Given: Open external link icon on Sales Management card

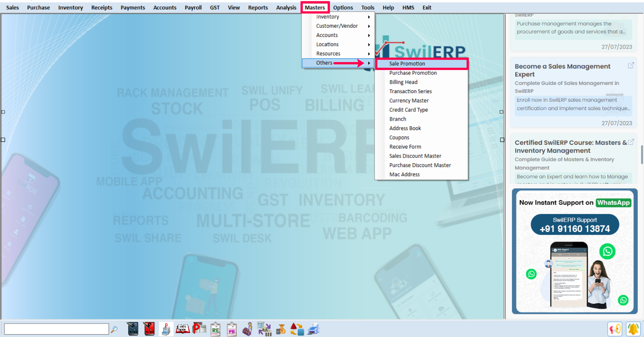Looking at the screenshot, I should [631, 65].
